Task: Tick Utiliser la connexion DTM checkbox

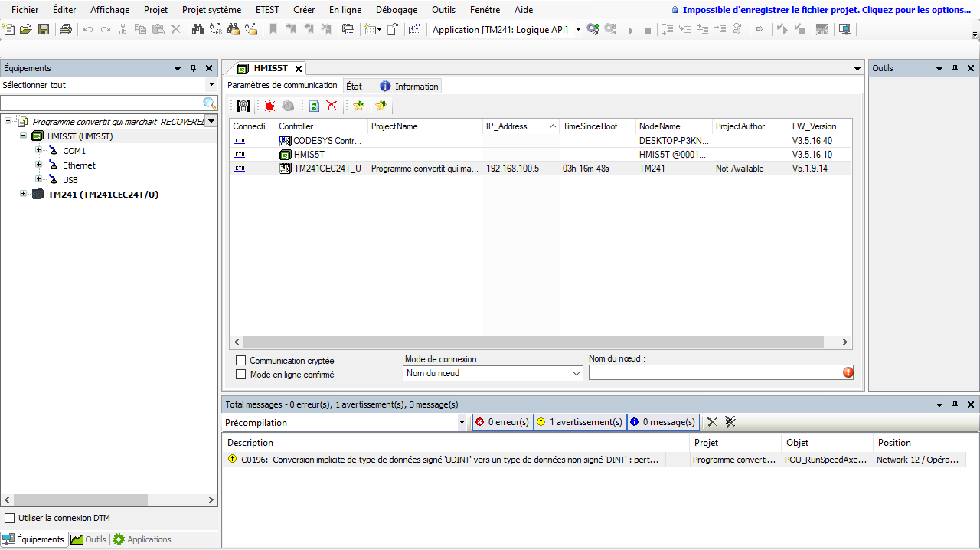Action: point(10,518)
